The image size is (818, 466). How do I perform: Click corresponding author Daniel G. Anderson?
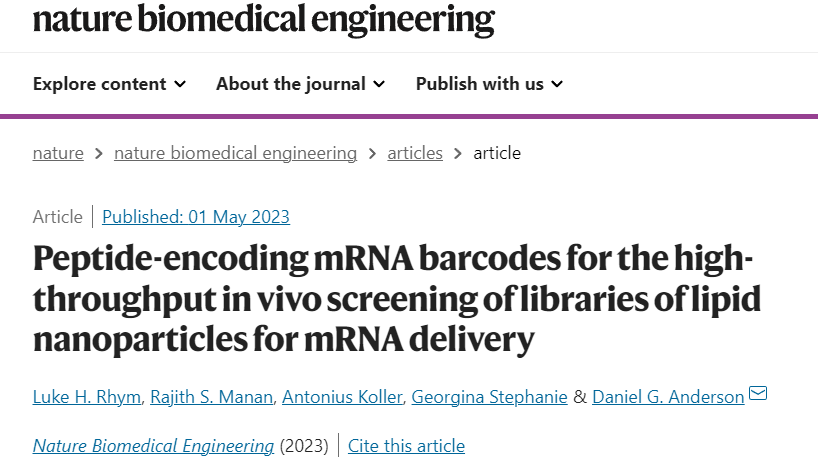coord(668,397)
